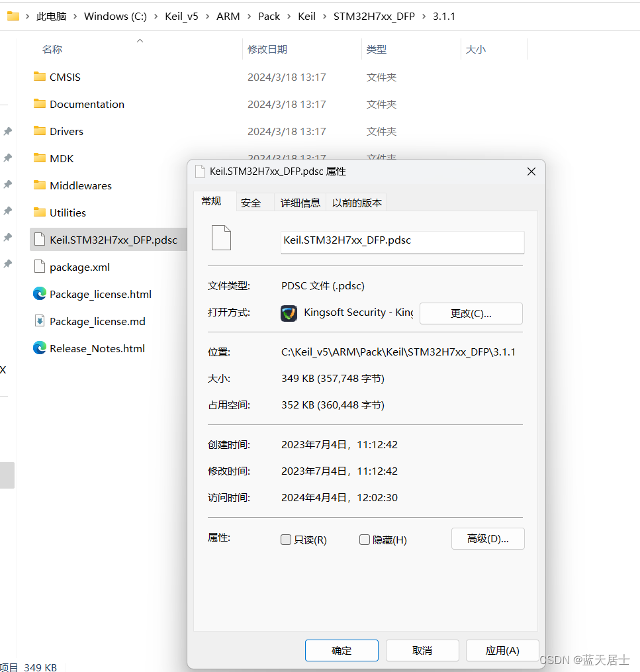This screenshot has width=640, height=672.
Task: Click the large file icon in properties dialog
Action: click(x=222, y=238)
